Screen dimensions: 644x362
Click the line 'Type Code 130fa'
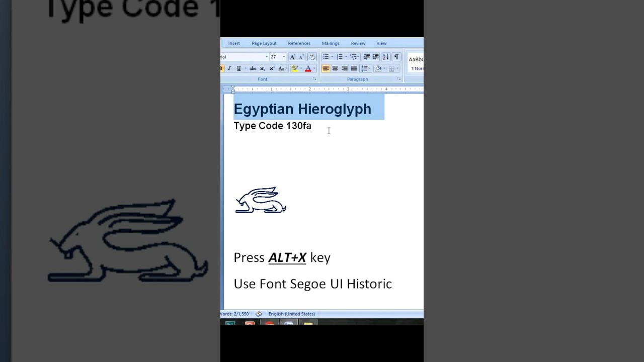pyautogui.click(x=273, y=126)
